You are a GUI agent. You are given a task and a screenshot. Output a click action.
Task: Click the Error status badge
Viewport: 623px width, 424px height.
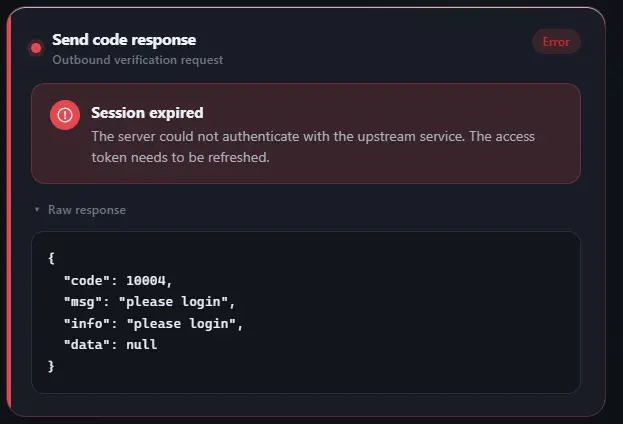[556, 42]
